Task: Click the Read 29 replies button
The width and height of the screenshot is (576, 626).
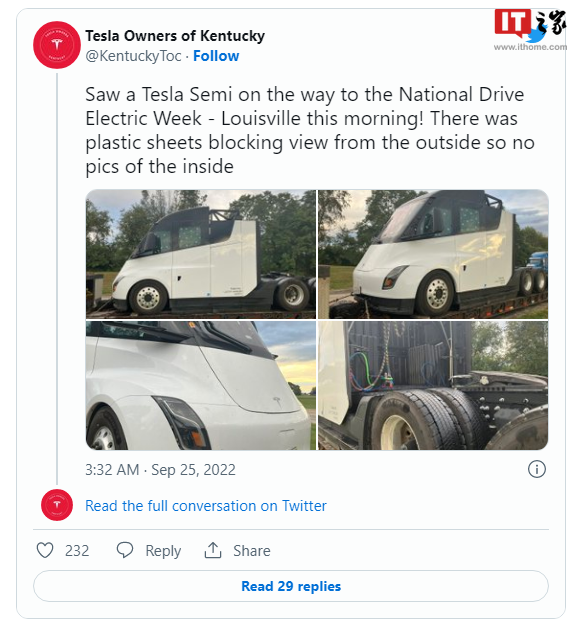Action: [291, 586]
